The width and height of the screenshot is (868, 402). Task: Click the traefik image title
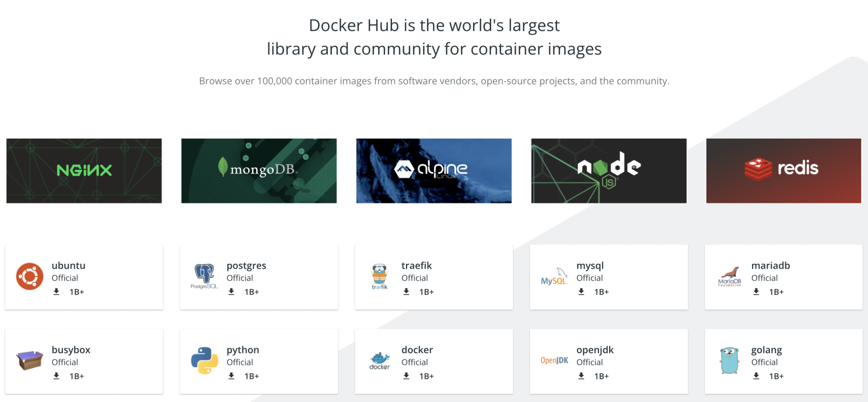416,266
